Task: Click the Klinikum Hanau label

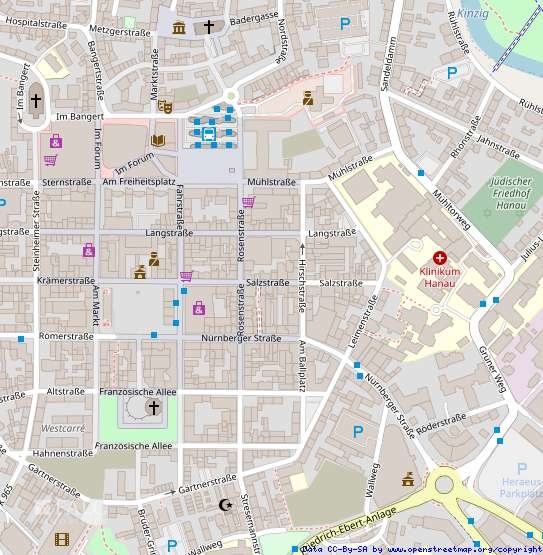Action: pos(440,278)
